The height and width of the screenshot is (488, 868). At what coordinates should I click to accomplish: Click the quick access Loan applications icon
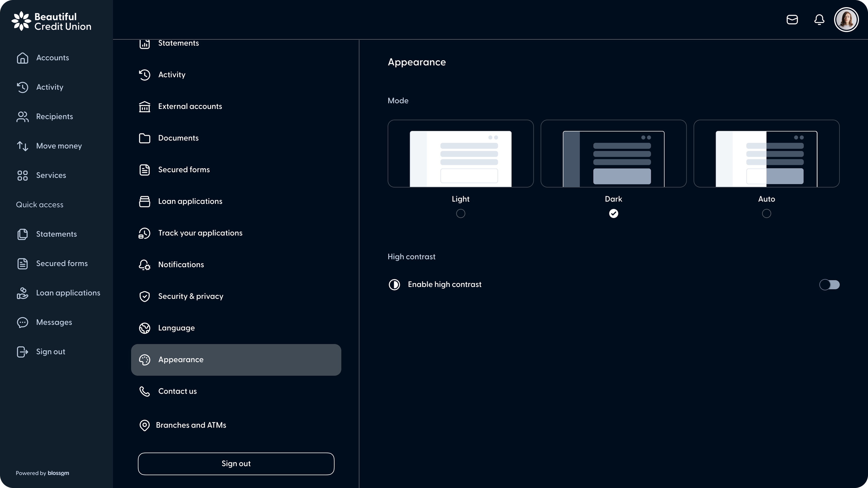(22, 293)
